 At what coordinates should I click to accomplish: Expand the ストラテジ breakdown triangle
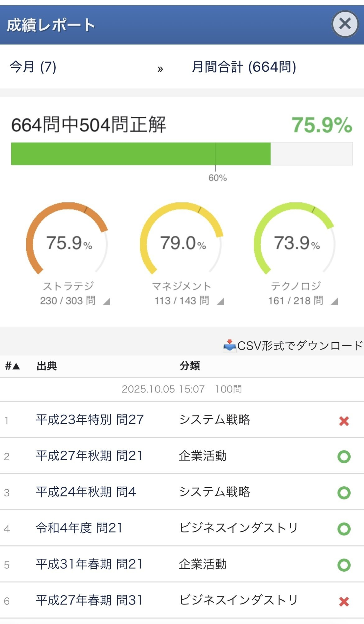[107, 301]
